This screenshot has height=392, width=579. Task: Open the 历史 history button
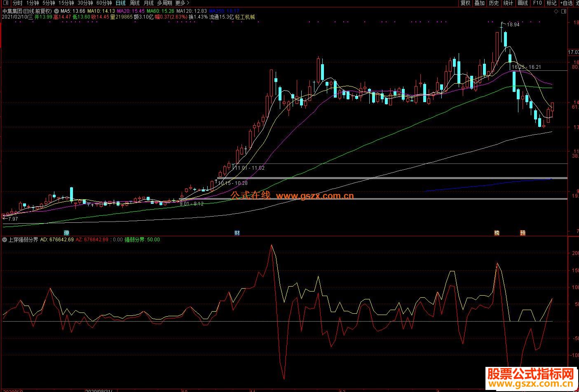click(x=494, y=3)
